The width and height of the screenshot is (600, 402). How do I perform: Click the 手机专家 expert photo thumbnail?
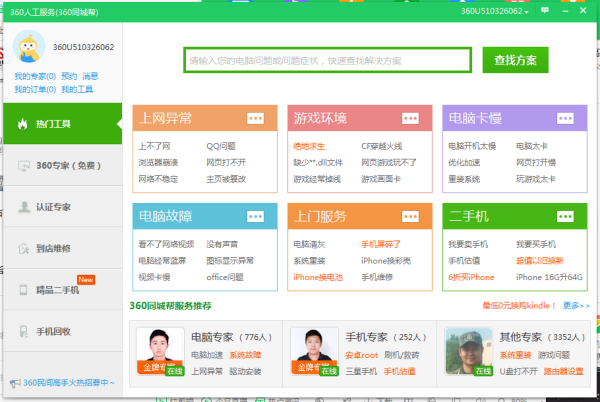[314, 351]
